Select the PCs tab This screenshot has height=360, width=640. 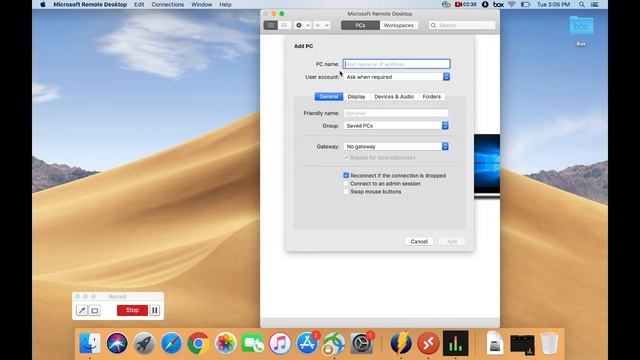click(x=360, y=25)
